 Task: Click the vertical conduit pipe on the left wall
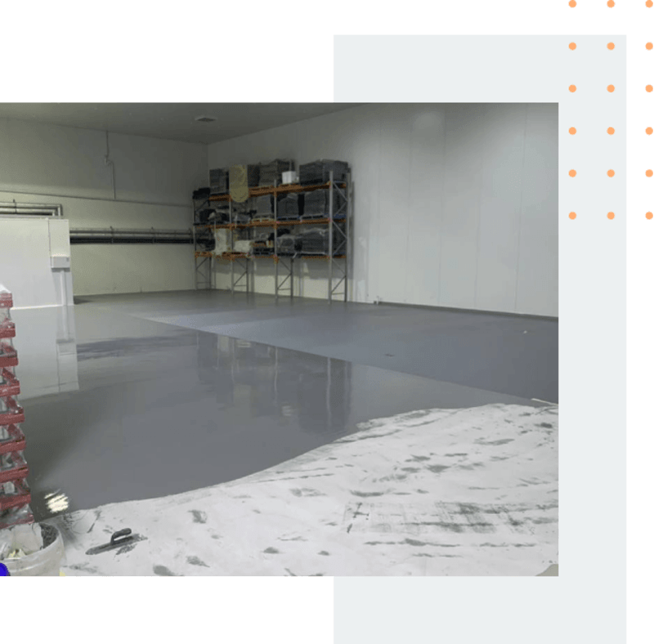click(110, 165)
